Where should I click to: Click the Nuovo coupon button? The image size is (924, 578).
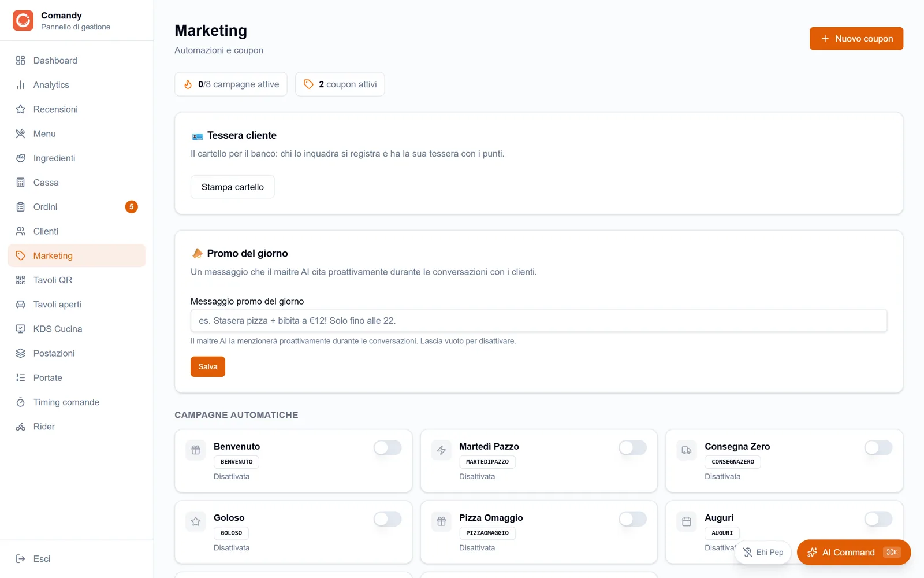point(856,39)
